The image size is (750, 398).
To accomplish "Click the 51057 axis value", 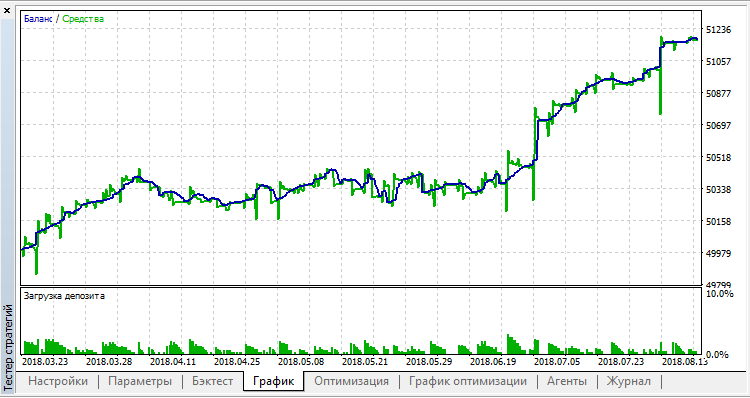I will [718, 61].
